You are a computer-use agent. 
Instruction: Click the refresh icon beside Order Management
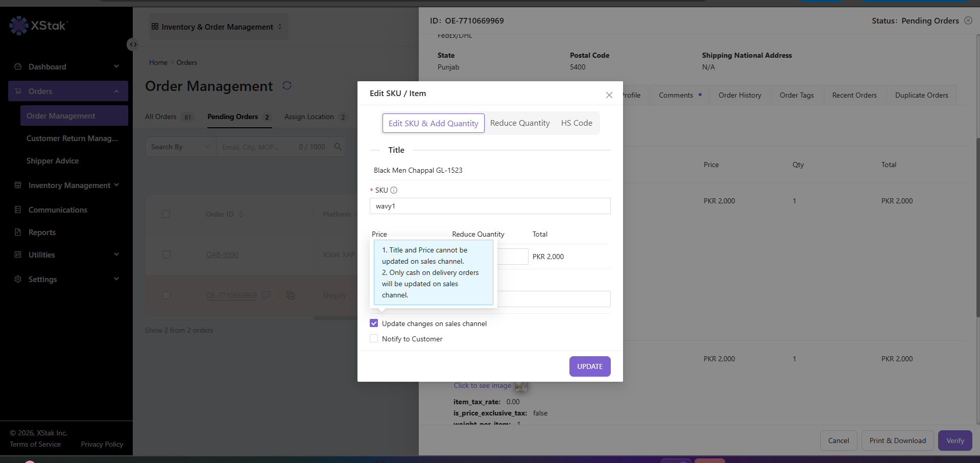[x=287, y=85]
